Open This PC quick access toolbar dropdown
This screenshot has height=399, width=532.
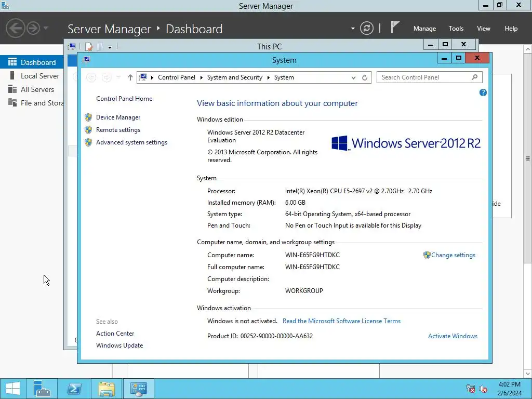pyautogui.click(x=110, y=47)
